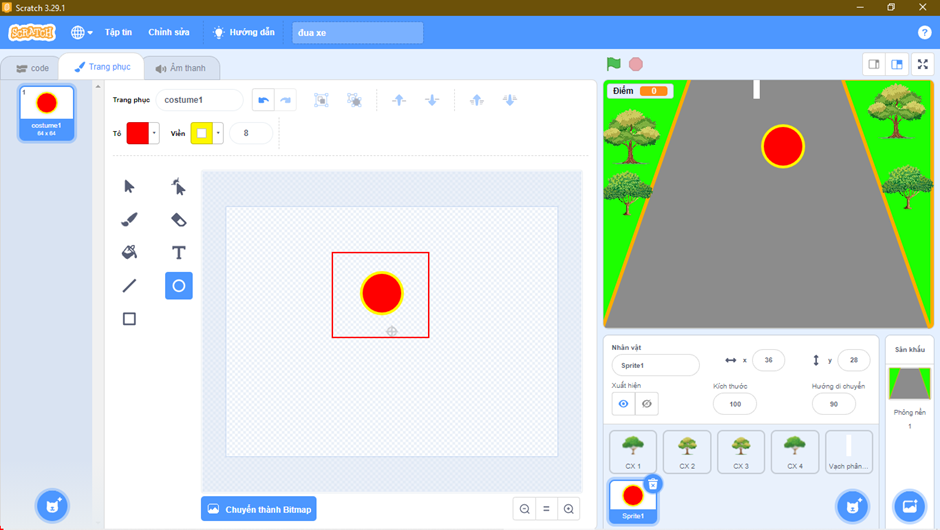Switch to the code tab

point(32,68)
